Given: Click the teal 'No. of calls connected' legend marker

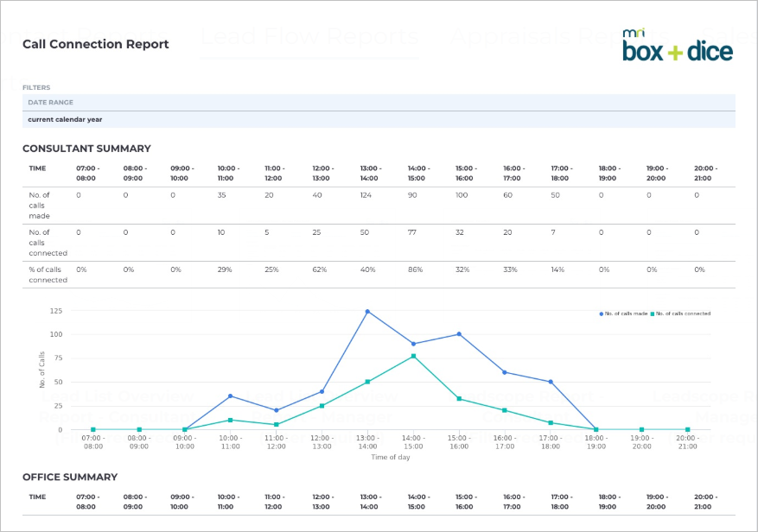Looking at the screenshot, I should [x=653, y=314].
